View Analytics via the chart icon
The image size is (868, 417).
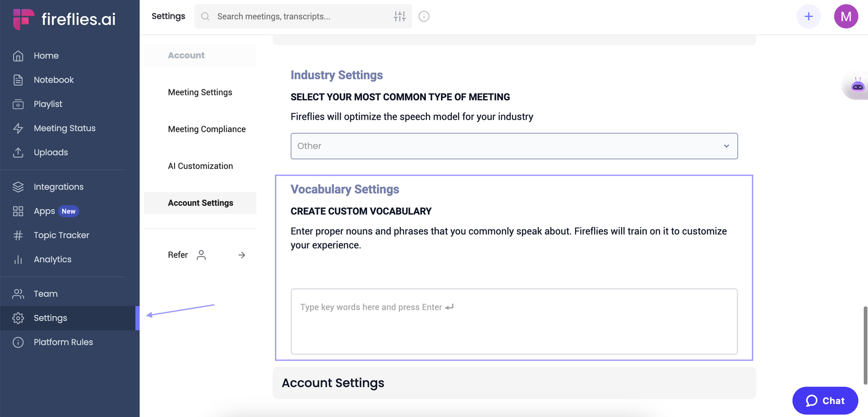[x=18, y=259]
